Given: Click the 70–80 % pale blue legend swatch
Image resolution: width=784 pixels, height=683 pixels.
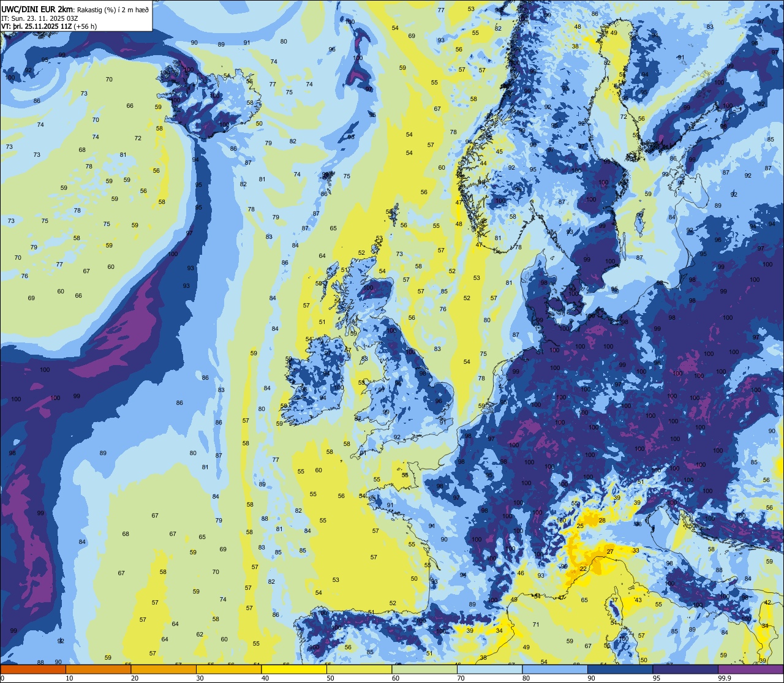Looking at the screenshot, I should (x=489, y=669).
